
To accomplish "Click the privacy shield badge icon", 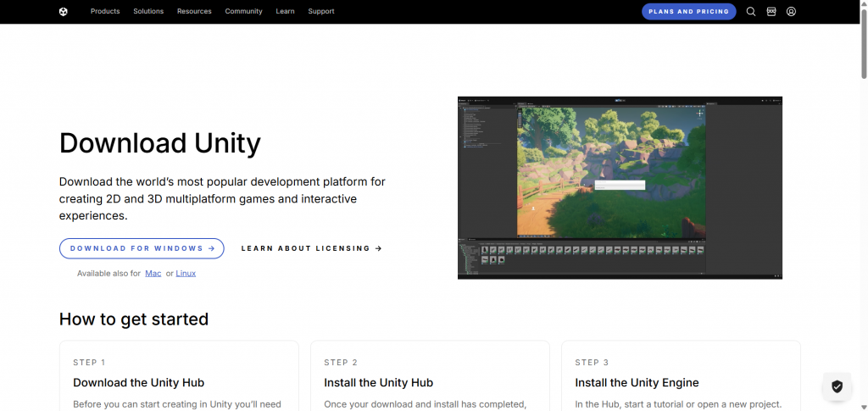I will pos(837,386).
